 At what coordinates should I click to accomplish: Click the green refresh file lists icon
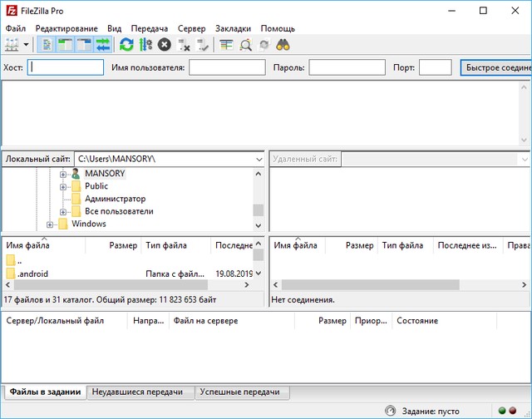(126, 45)
